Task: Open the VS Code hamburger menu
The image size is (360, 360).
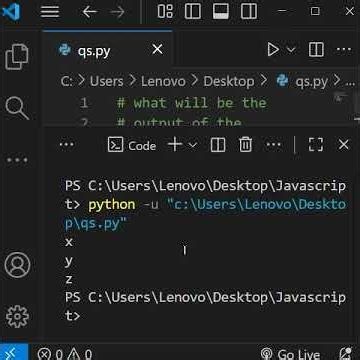Action: tap(50, 12)
